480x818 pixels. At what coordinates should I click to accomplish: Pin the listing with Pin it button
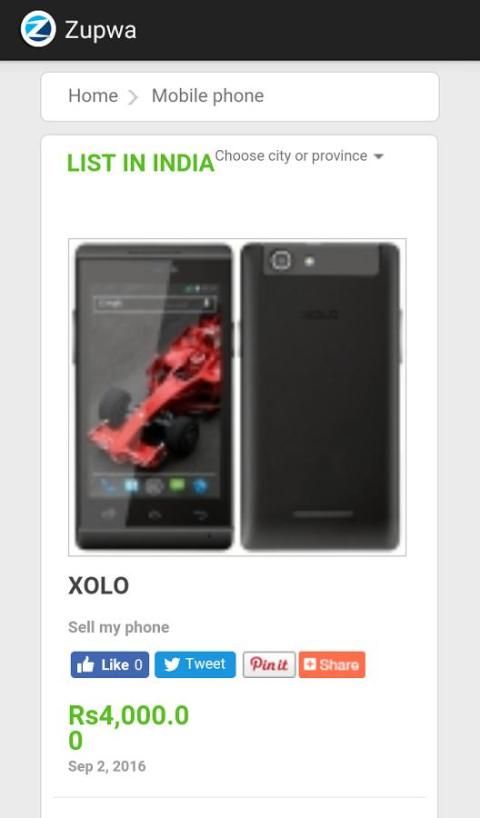(269, 665)
